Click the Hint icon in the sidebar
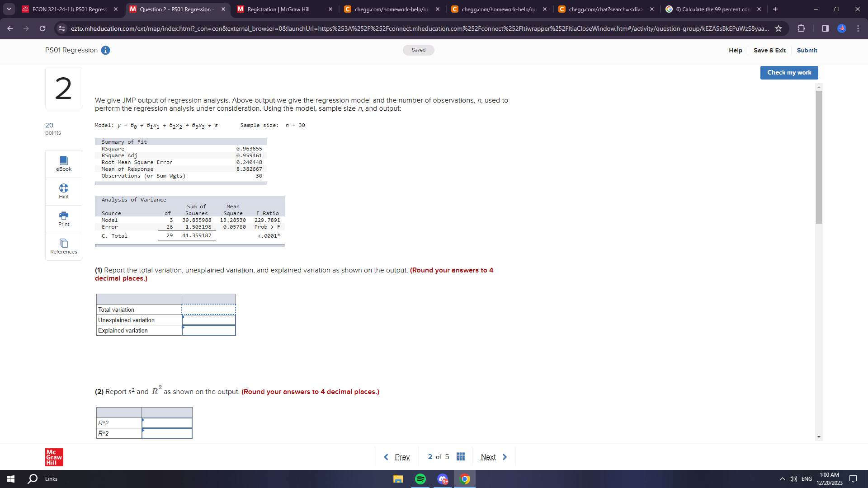Viewport: 868px width, 488px height. (x=63, y=191)
